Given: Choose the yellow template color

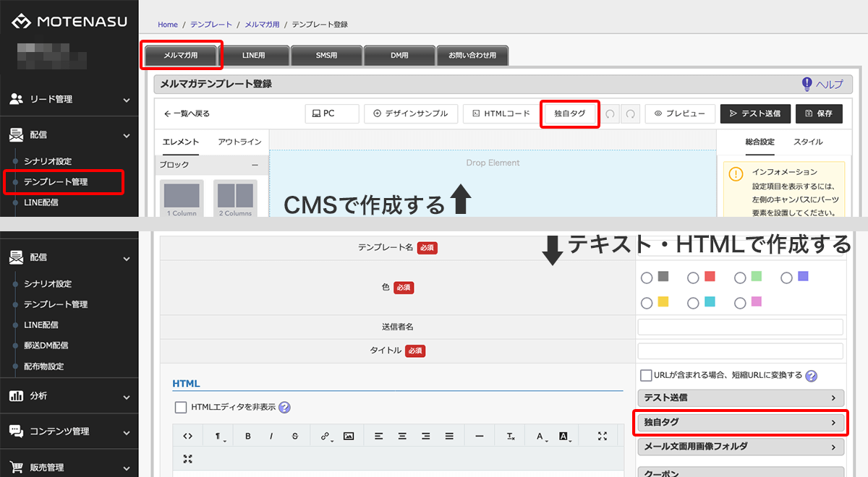Looking at the screenshot, I should [647, 304].
